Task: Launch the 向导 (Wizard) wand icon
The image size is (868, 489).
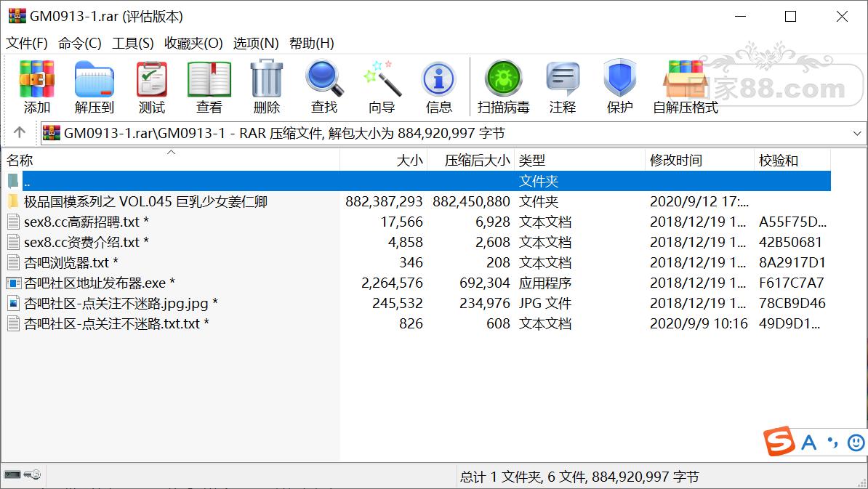Action: 382,79
